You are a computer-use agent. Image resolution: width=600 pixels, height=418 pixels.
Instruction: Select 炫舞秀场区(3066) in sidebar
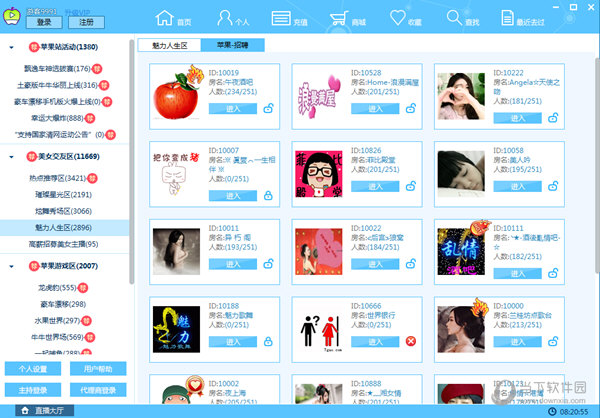coord(64,211)
